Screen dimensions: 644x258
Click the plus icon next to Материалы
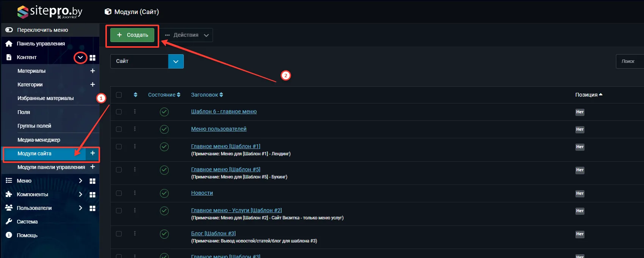(92, 71)
